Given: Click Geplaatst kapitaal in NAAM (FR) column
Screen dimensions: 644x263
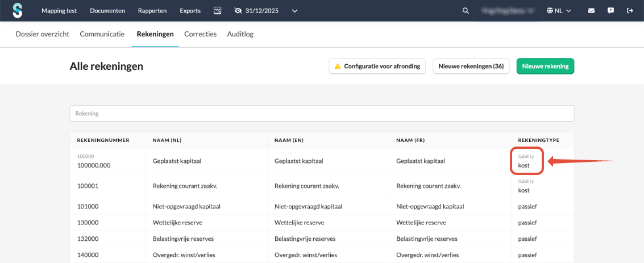Looking at the screenshot, I should pyautogui.click(x=421, y=161).
